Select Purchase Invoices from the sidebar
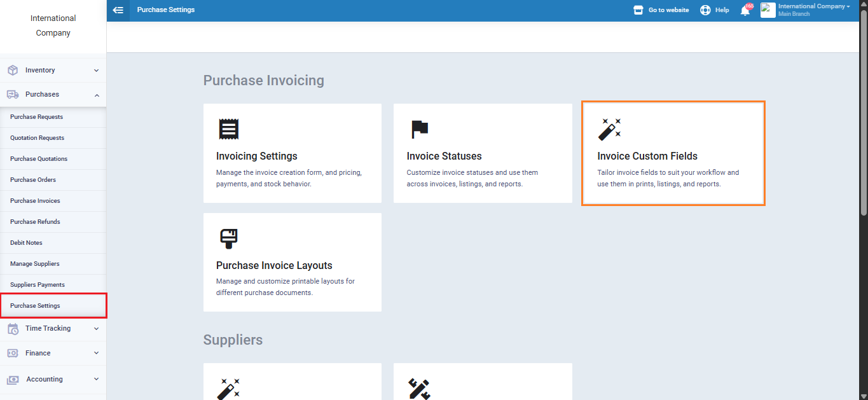This screenshot has width=868, height=400. pos(36,201)
